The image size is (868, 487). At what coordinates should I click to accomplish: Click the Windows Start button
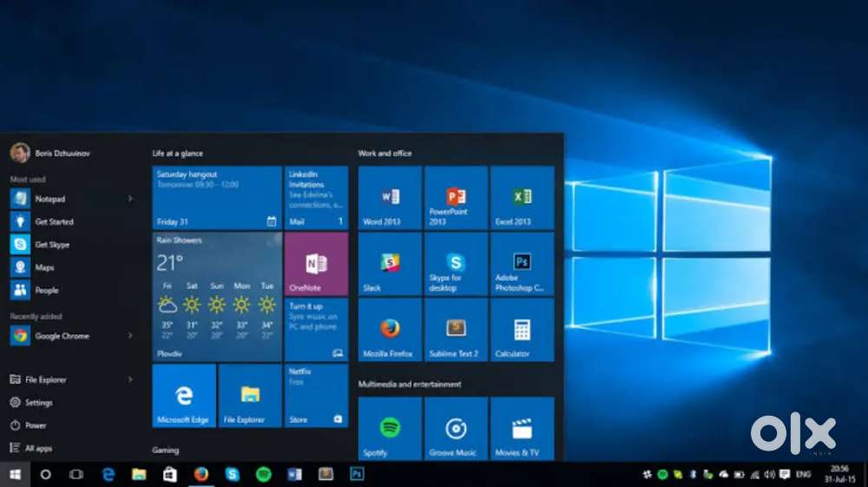click(15, 474)
